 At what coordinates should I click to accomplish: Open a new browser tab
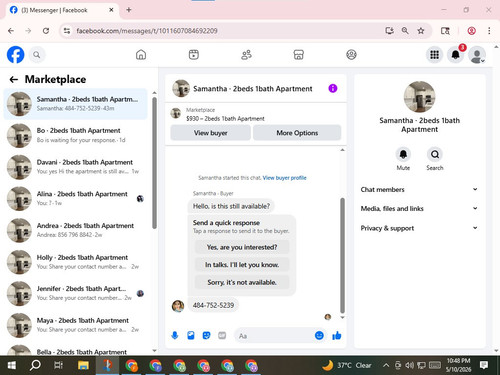point(129,10)
